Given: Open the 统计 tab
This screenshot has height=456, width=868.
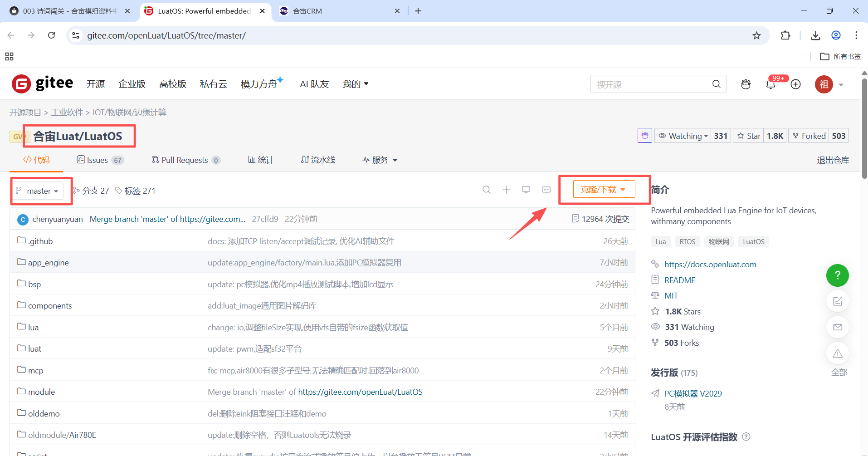Looking at the screenshot, I should coord(261,160).
